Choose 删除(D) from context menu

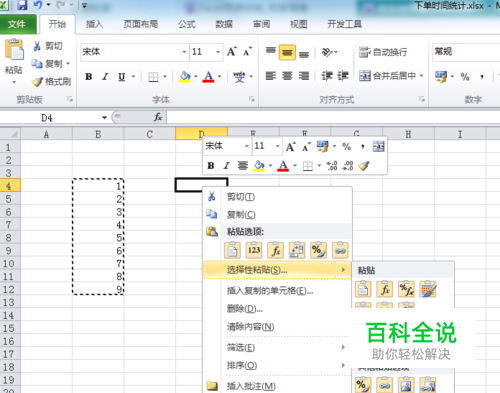(277, 309)
